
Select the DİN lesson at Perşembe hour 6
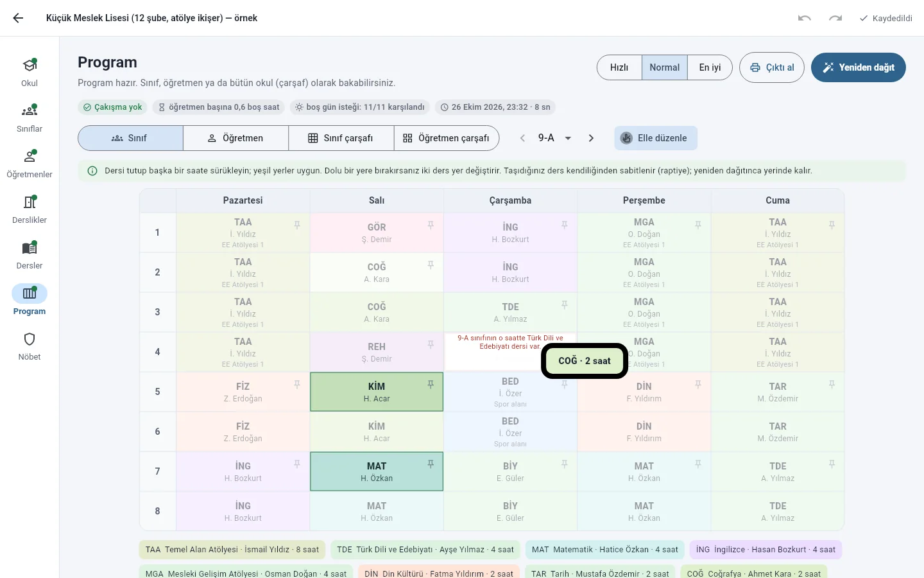[644, 432]
